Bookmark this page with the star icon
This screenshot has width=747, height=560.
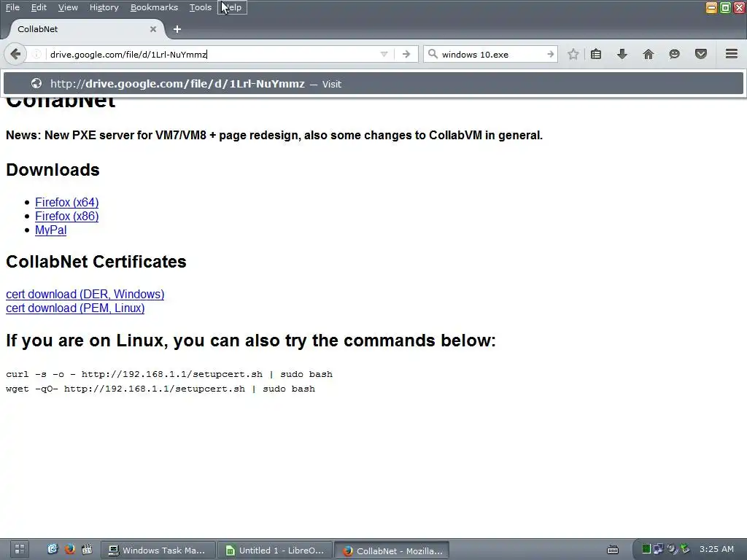[x=573, y=54]
